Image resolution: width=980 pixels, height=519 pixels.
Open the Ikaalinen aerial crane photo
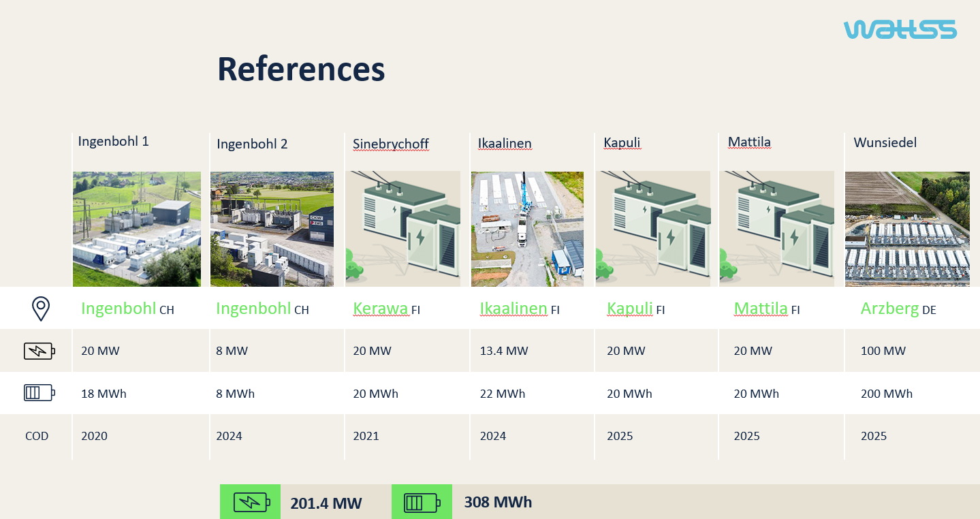click(527, 229)
